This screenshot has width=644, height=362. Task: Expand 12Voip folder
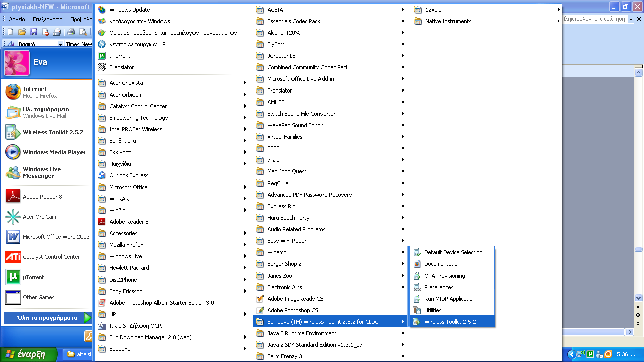coord(486,10)
